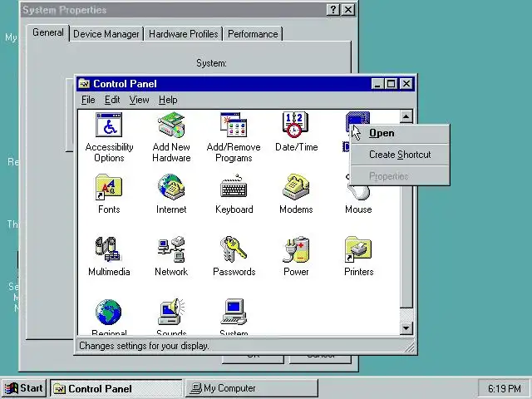The width and height of the screenshot is (532, 399).
Task: Select the Add New Hardware icon
Action: (x=171, y=125)
